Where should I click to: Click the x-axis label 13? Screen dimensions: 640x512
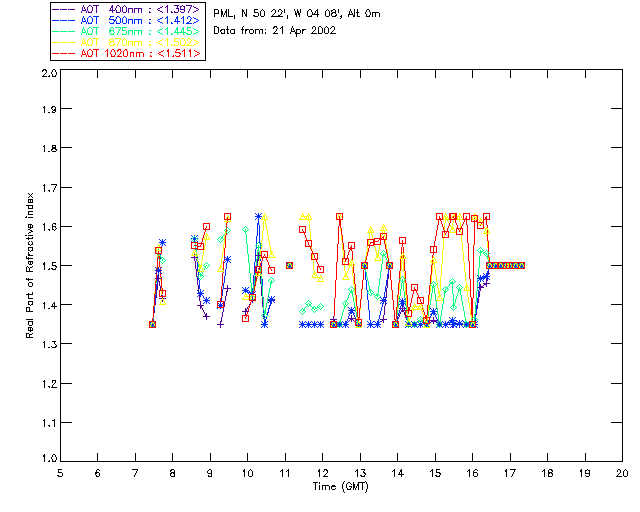360,473
